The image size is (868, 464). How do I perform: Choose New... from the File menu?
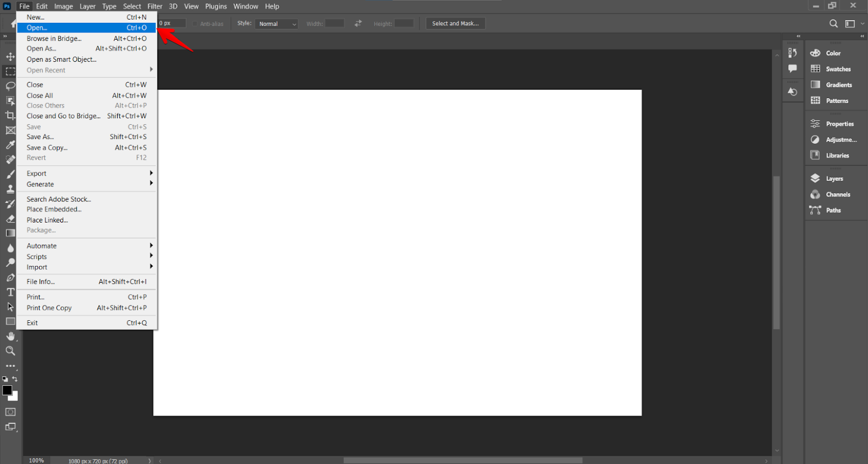tap(87, 17)
